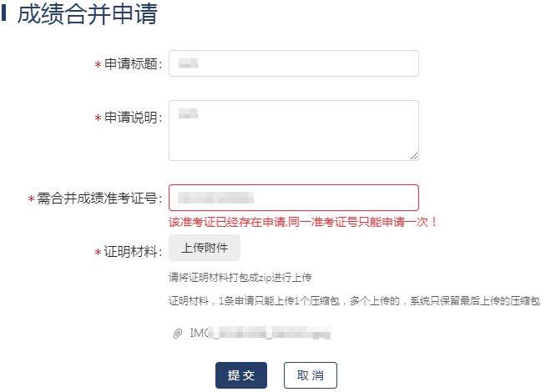Click the red asterisk before 申请标题
This screenshot has height=392, width=546.
coord(98,65)
